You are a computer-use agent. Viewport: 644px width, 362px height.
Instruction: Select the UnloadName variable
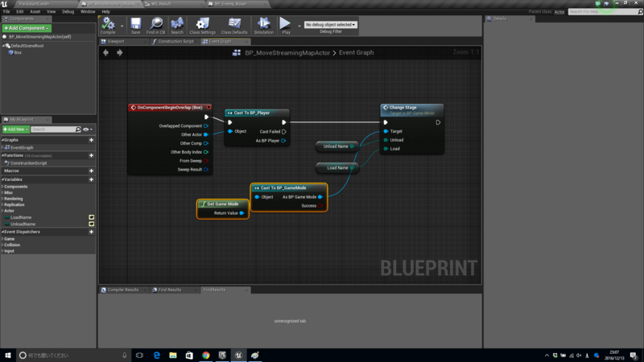pos(23,224)
